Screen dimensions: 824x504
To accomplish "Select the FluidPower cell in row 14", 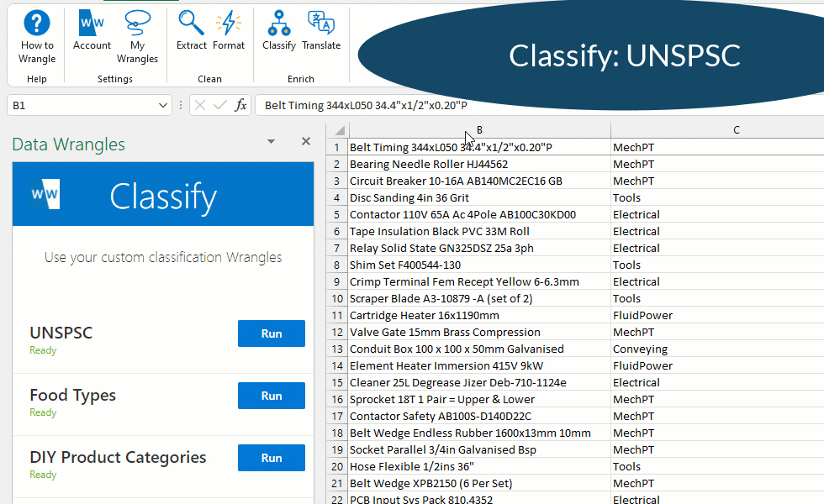I will click(717, 366).
